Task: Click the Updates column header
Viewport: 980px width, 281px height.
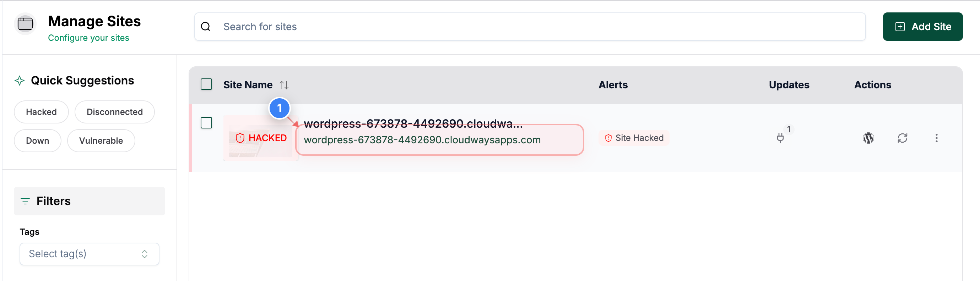Action: click(789, 85)
